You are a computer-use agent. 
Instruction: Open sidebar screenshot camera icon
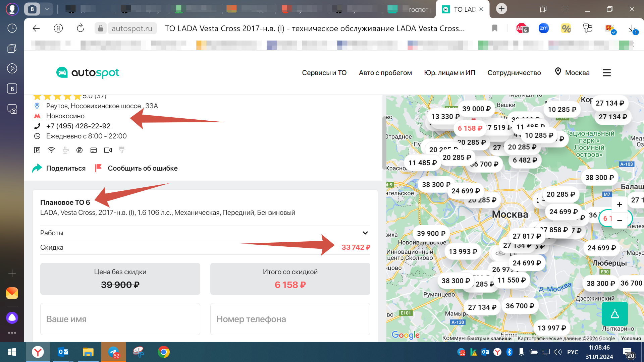coord(12,109)
